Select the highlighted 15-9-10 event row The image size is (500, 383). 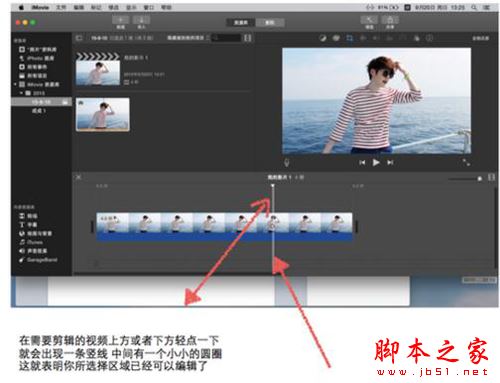[x=41, y=102]
